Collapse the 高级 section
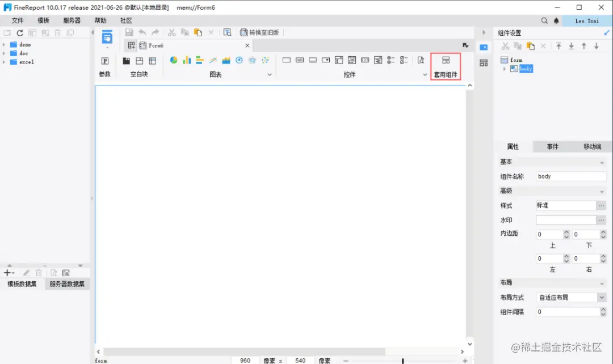 [x=602, y=192]
